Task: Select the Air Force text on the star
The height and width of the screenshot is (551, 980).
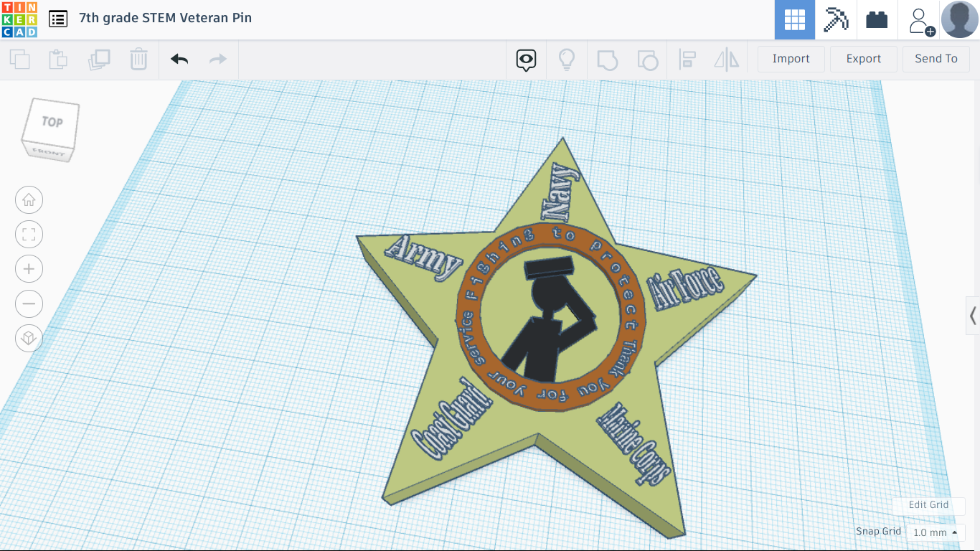Action: click(684, 288)
